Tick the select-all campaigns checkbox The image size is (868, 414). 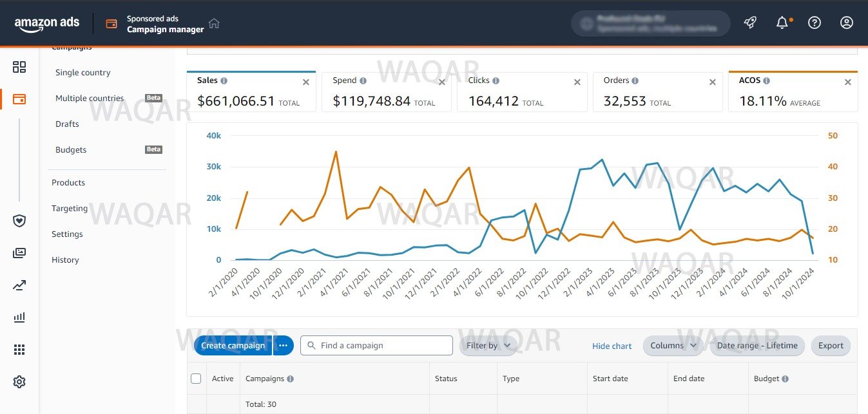pyautogui.click(x=196, y=379)
